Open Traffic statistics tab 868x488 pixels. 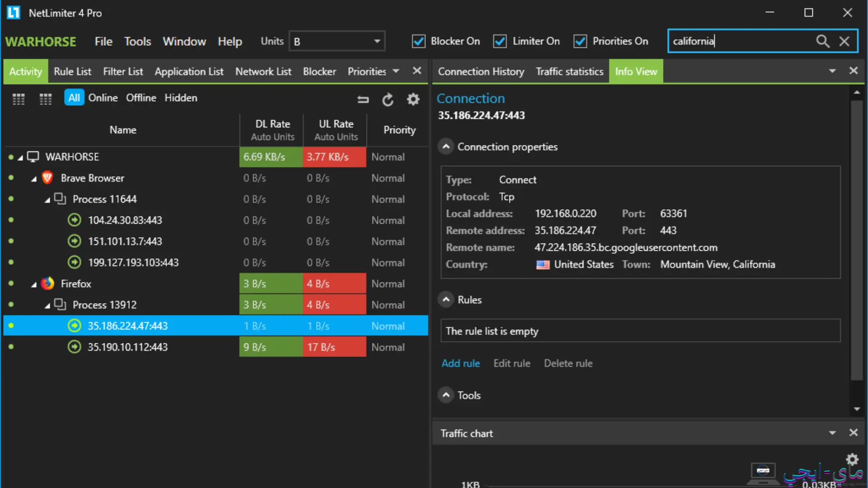tap(570, 71)
